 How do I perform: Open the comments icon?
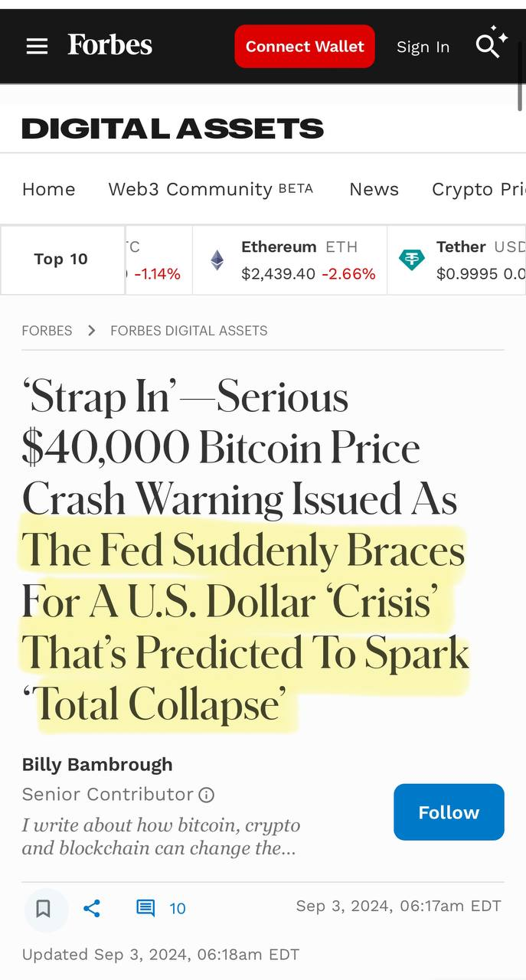click(x=145, y=909)
